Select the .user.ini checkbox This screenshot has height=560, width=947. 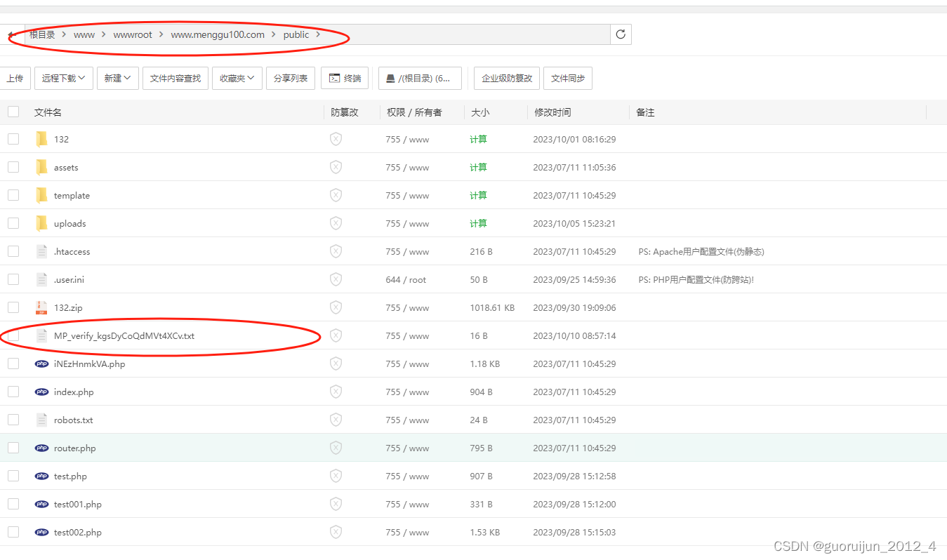tap(13, 279)
